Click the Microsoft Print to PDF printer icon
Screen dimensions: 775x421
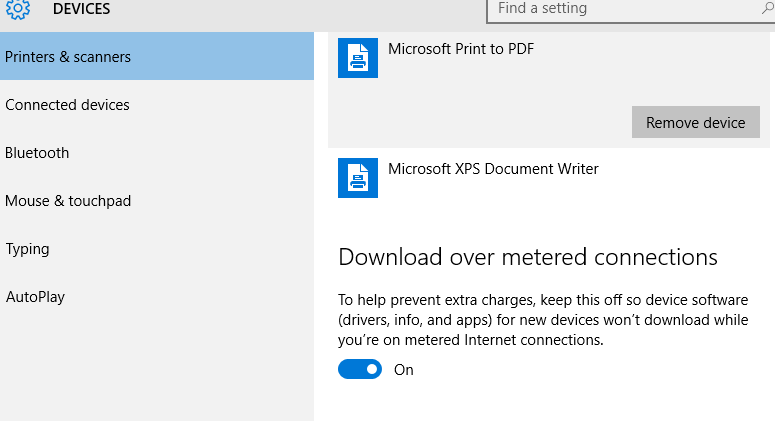pos(358,59)
